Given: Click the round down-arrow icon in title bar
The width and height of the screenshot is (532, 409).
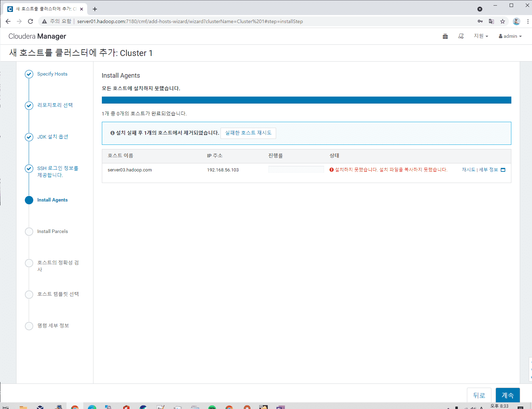Looking at the screenshot, I should [480, 9].
